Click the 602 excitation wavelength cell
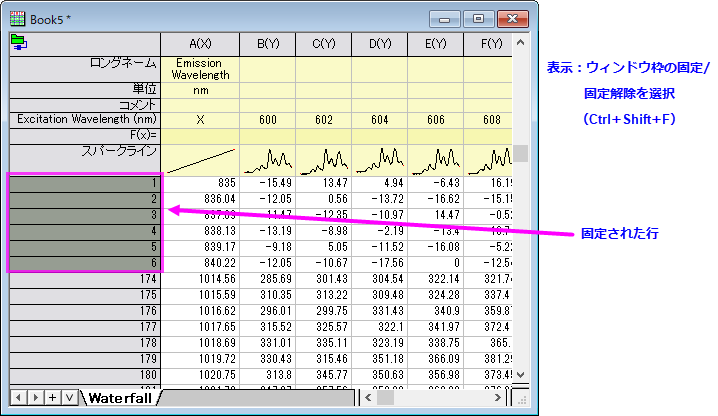Screen dimensions: 718x416 coord(324,120)
